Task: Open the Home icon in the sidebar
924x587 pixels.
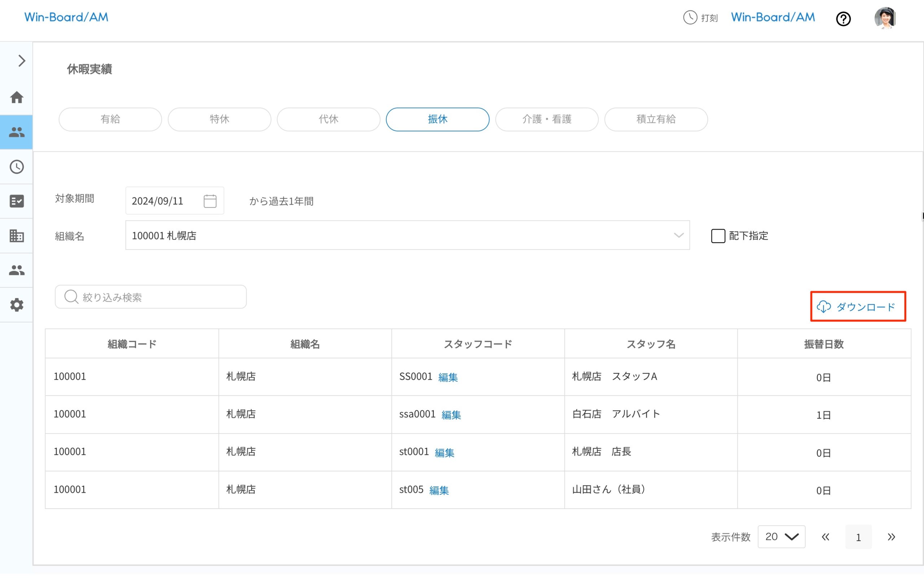Action: click(17, 98)
